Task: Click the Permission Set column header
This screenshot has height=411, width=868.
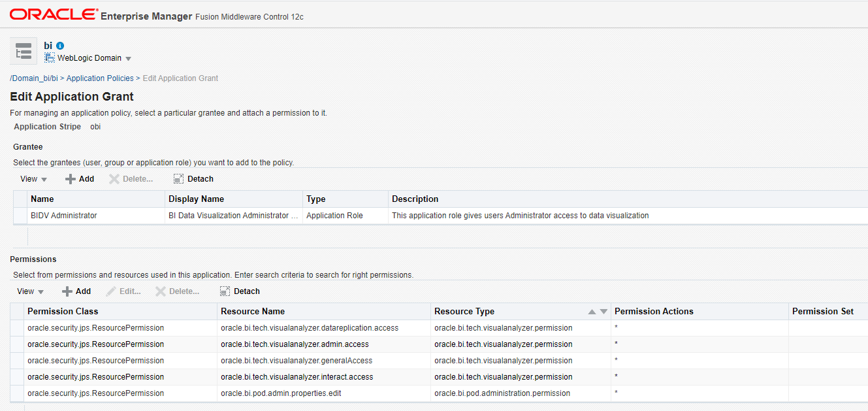Action: point(828,312)
